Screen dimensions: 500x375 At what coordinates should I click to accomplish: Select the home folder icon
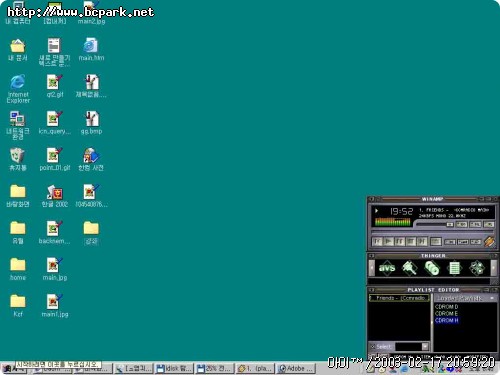coord(18,269)
